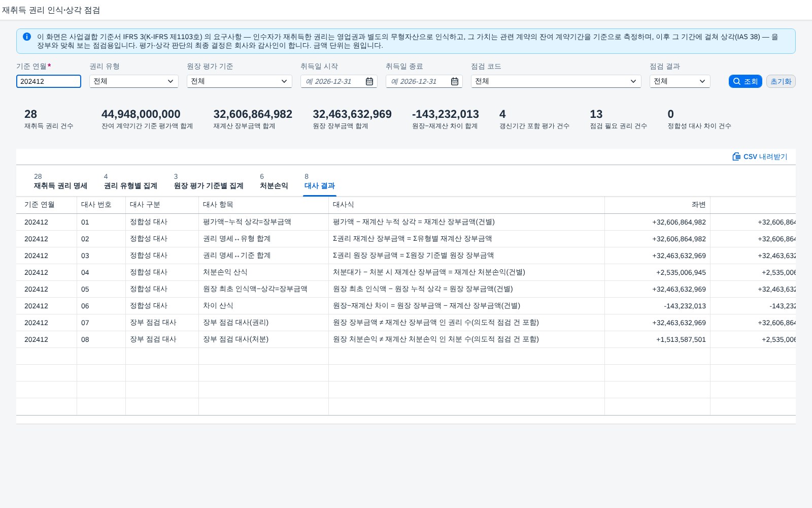The image size is (812, 508).
Task: Click the 점검 필요 권리 건수 KPI 13
Action: click(x=618, y=119)
